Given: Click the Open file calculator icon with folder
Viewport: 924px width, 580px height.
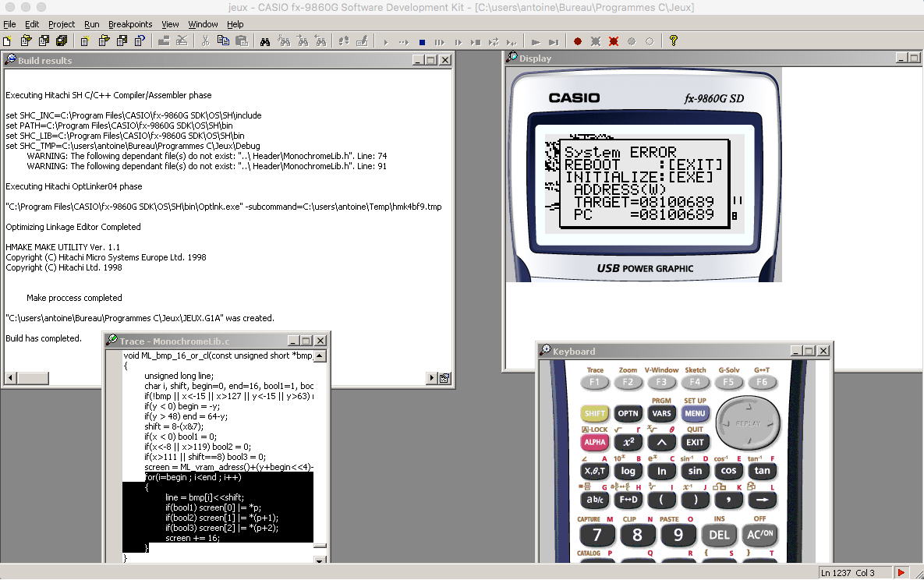Looking at the screenshot, I should coord(104,41).
